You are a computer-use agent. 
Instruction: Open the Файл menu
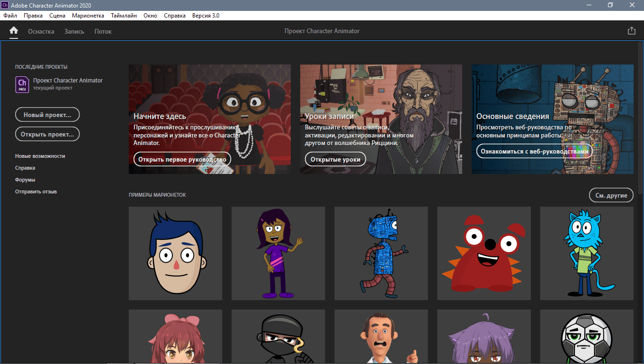tap(10, 16)
